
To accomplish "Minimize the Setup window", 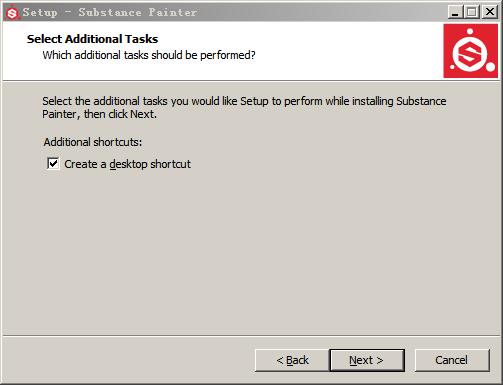I will point(455,12).
